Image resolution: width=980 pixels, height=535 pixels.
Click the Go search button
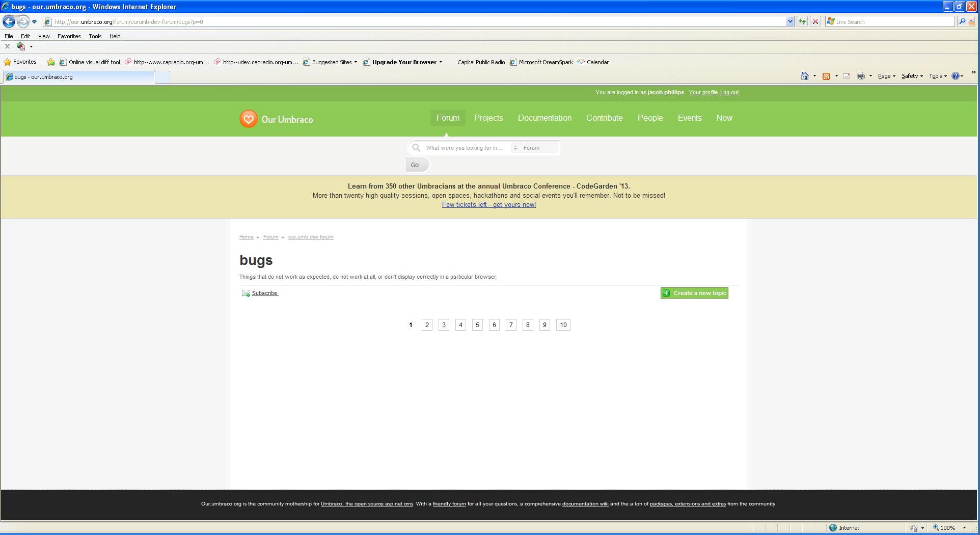[417, 165]
